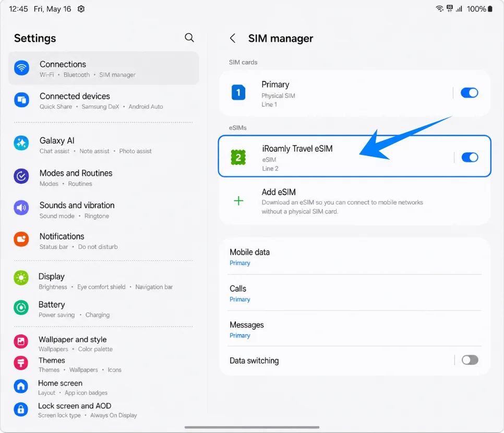The height and width of the screenshot is (433, 504).
Task: Tap the clock showing 12:45
Action: point(18,9)
